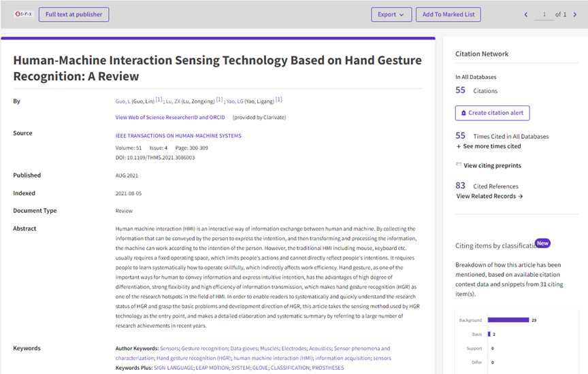Create citation alert
588x374 pixels.
(492, 113)
